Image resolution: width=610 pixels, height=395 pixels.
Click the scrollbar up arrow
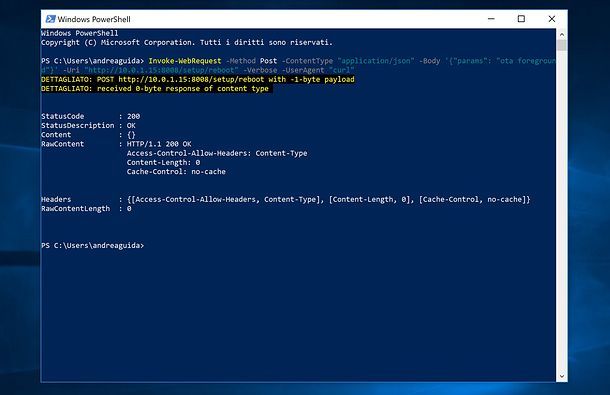coord(561,34)
